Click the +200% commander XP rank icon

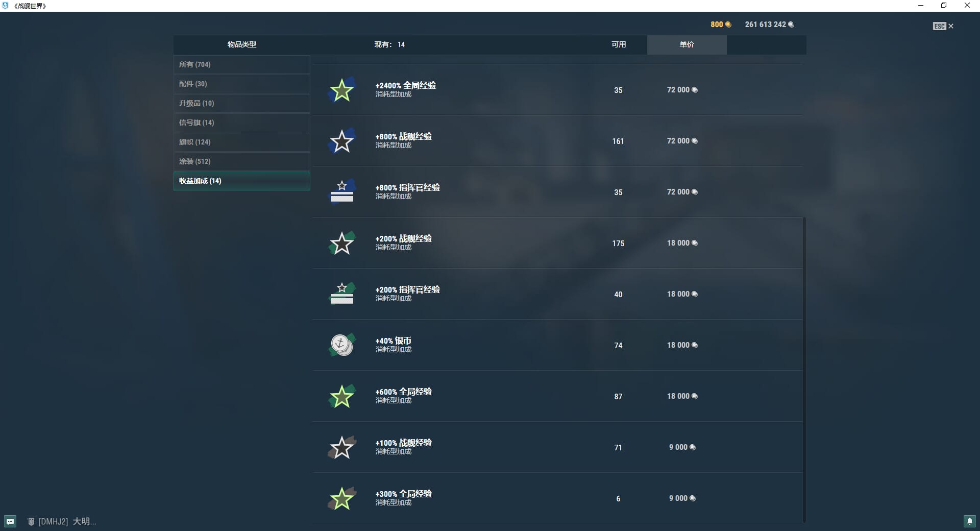pos(341,294)
